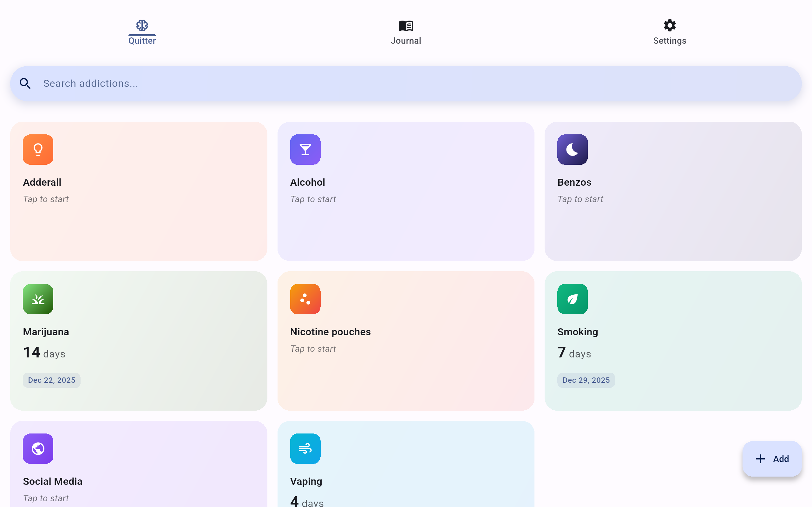
Task: Open the Journal tab
Action: (406, 32)
